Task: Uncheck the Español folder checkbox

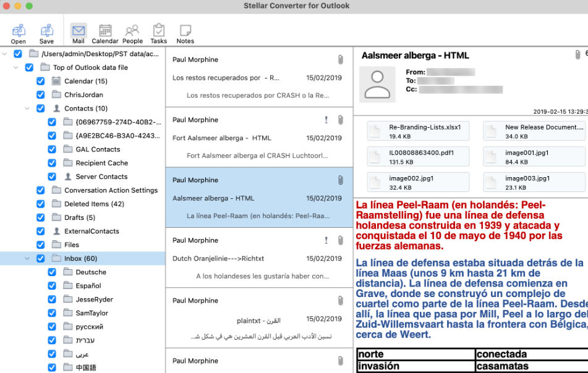Action: click(x=52, y=286)
